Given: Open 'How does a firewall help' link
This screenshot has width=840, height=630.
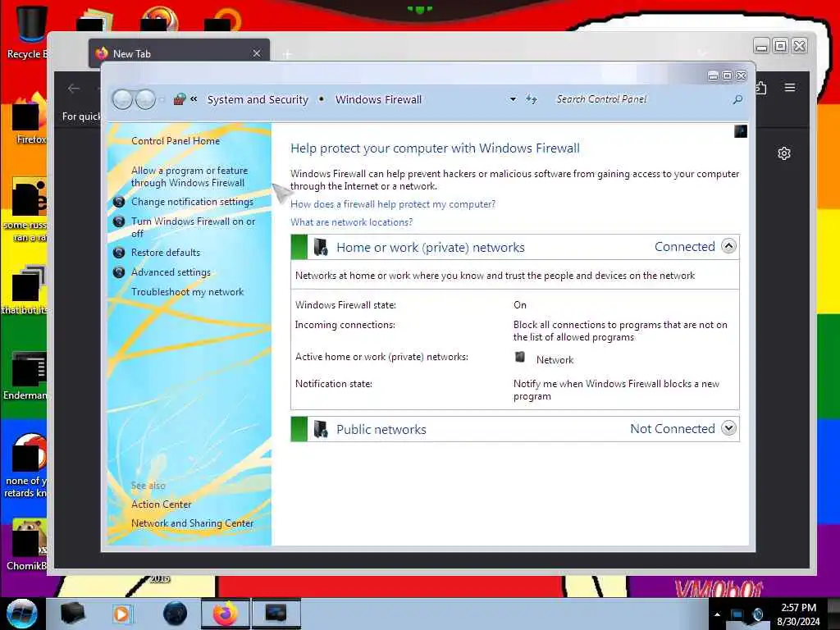Looking at the screenshot, I should pyautogui.click(x=393, y=204).
